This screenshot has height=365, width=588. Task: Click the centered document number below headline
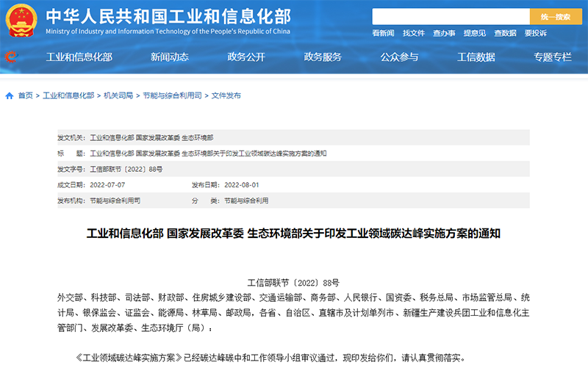(293, 283)
